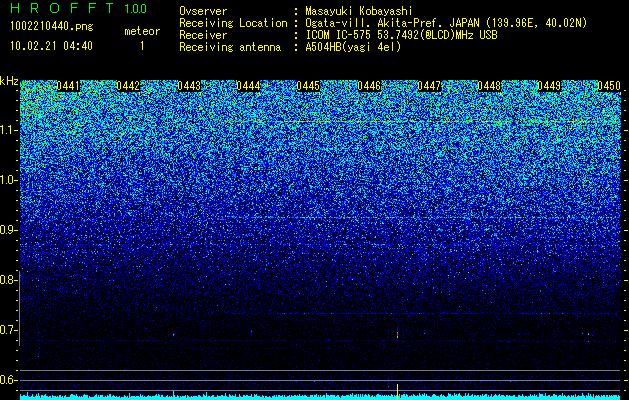Click the 0449 time marker

point(549,86)
